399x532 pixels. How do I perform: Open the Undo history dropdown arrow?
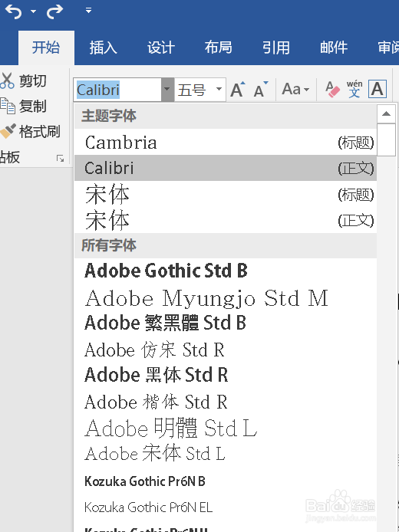pyautogui.click(x=33, y=11)
